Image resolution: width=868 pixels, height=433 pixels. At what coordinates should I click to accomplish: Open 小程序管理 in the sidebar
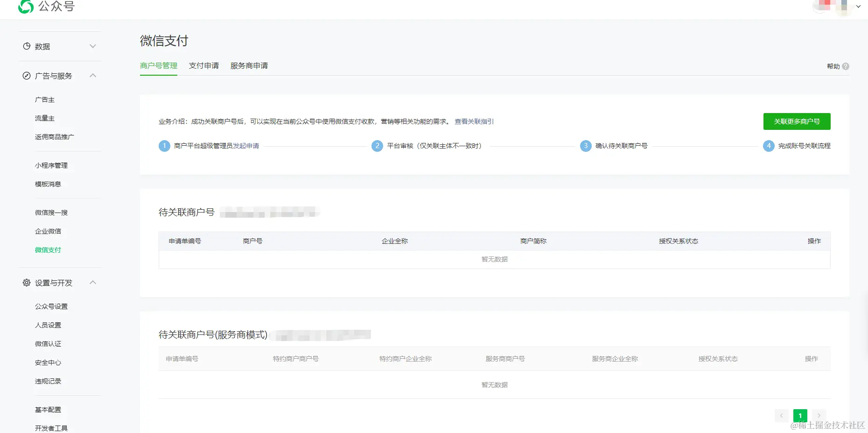tap(51, 165)
